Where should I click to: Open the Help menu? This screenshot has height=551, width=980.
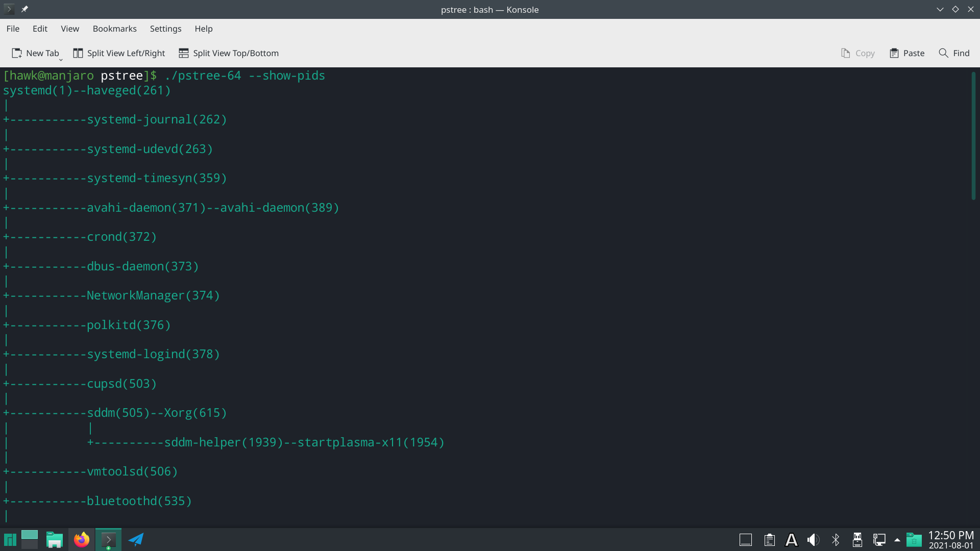coord(203,29)
